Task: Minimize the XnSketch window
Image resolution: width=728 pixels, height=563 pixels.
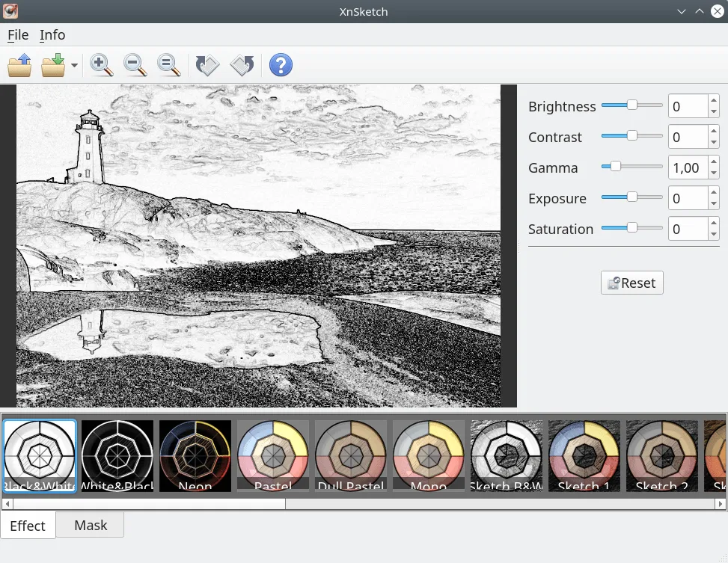Action: coord(681,11)
